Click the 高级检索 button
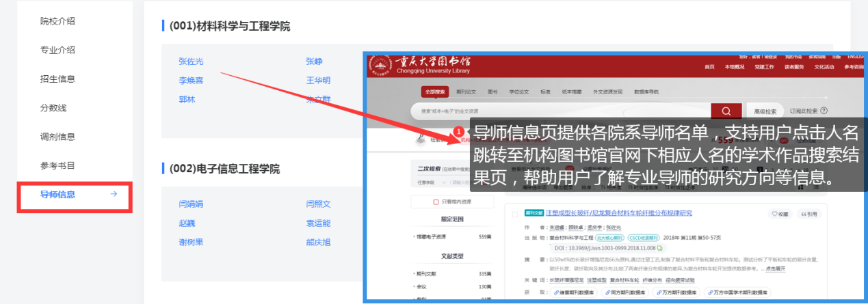The height and width of the screenshot is (304, 868). click(765, 111)
